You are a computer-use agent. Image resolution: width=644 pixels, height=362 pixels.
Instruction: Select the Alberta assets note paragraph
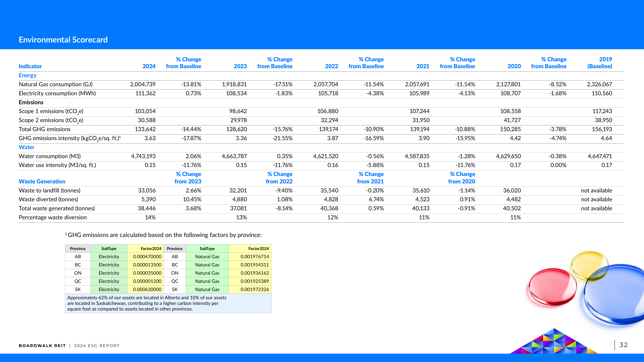147,303
